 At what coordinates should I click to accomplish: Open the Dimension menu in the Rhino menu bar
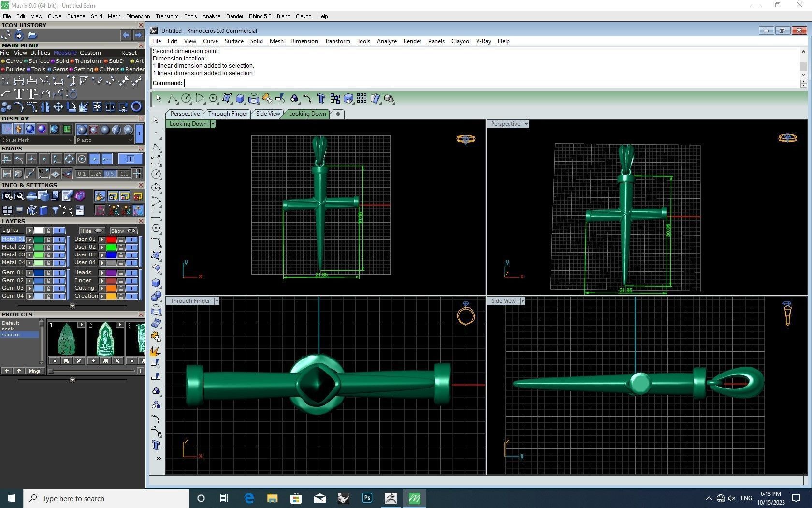pos(304,41)
